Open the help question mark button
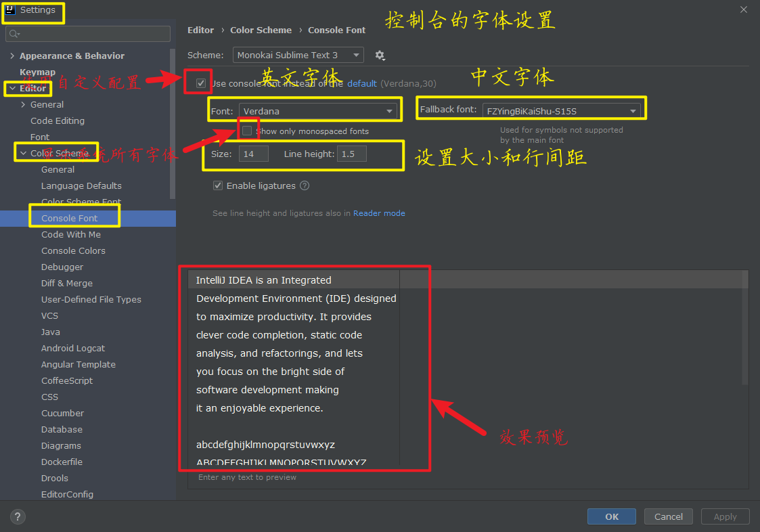 point(18,516)
